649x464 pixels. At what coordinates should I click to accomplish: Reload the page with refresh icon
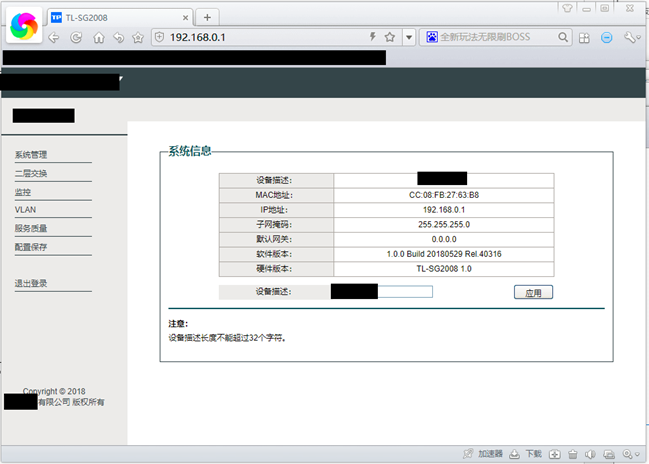(x=76, y=38)
